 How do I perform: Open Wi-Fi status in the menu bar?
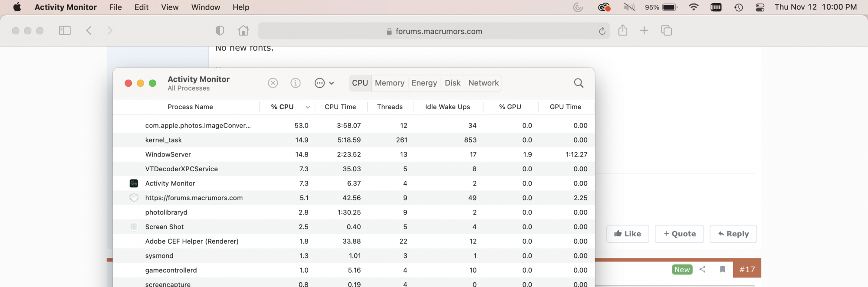pyautogui.click(x=694, y=7)
